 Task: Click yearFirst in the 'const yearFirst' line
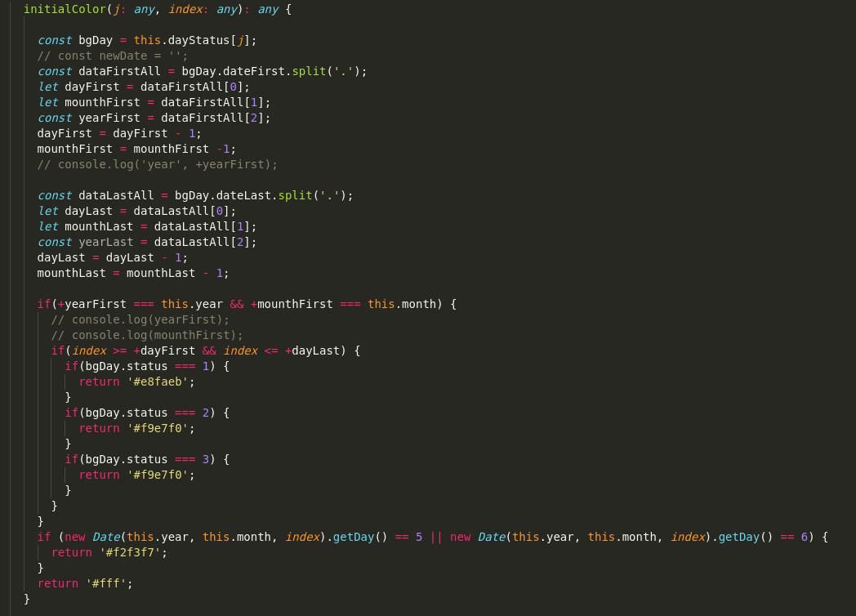[109, 118]
